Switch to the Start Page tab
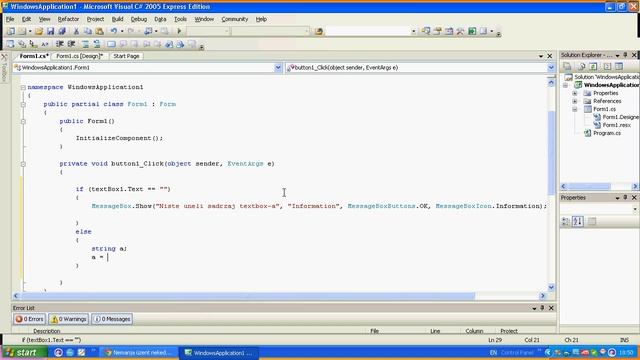This screenshot has height=360, width=640. [126, 56]
